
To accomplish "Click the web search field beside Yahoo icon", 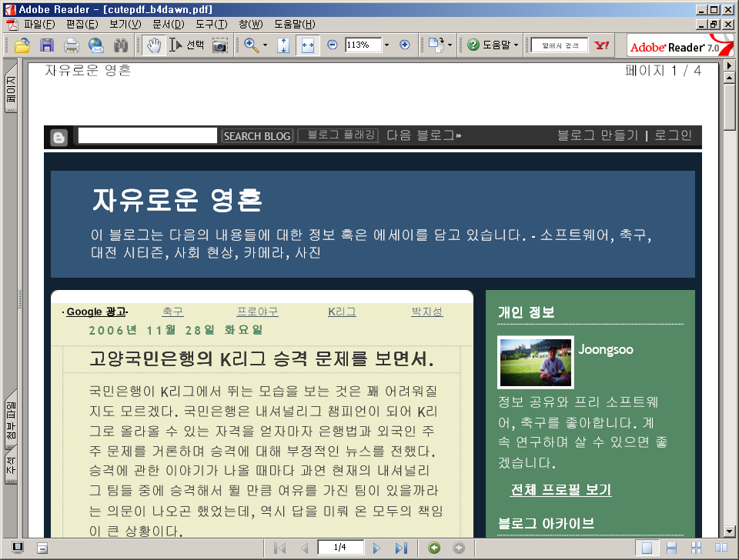I will click(x=560, y=45).
